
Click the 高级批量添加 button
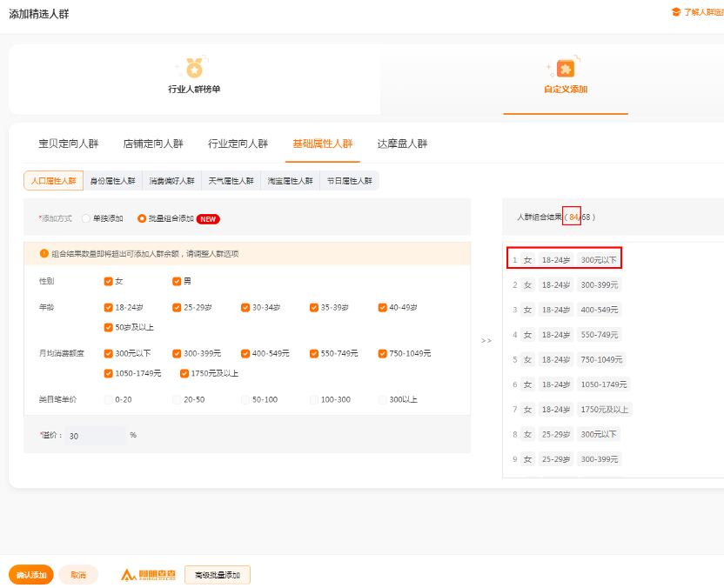pos(218,575)
